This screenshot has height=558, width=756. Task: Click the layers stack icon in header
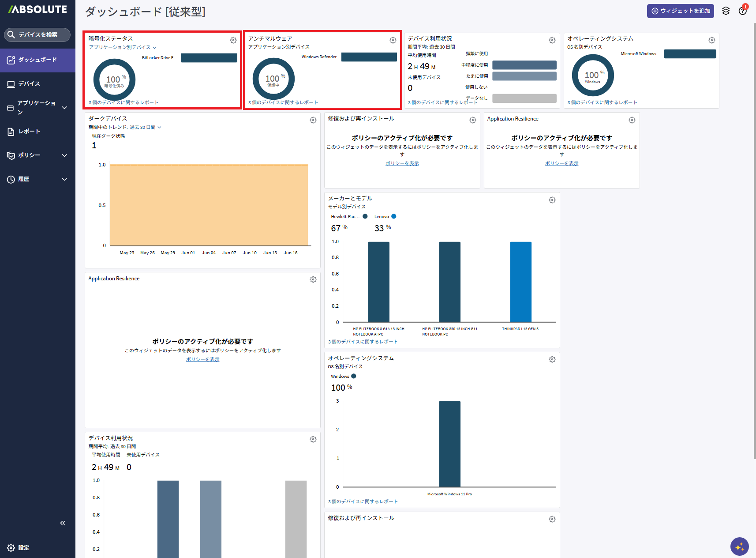pyautogui.click(x=726, y=11)
